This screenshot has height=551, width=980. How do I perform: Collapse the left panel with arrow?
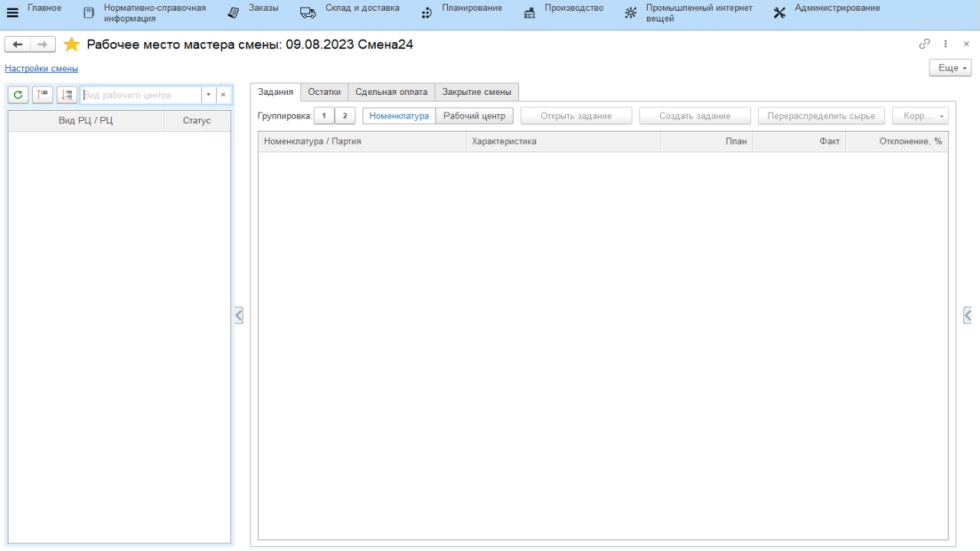(x=239, y=315)
